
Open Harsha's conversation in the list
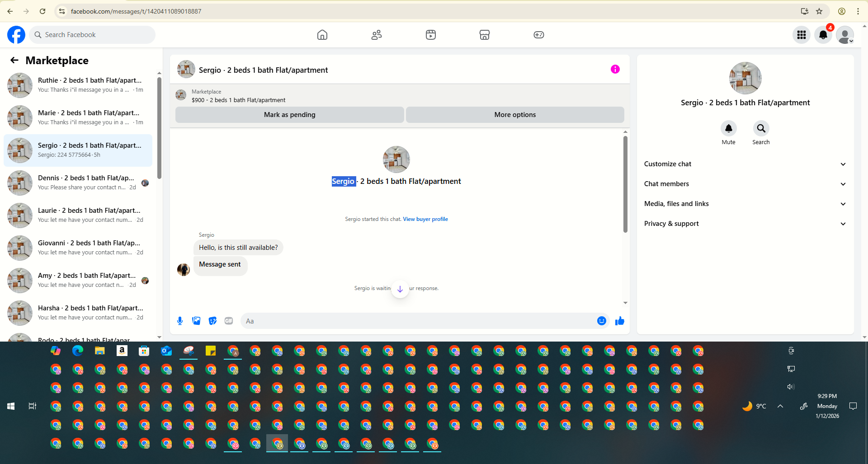(78, 313)
